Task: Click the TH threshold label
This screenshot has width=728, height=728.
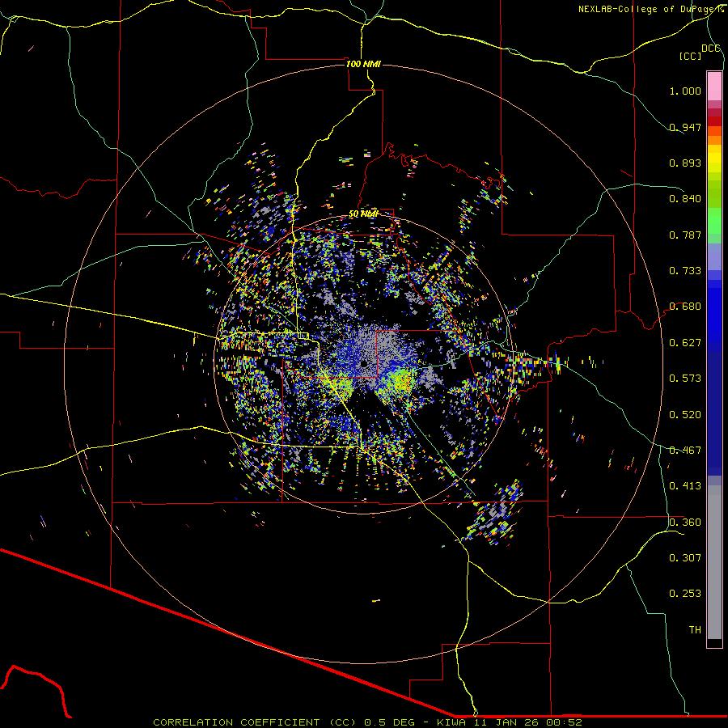Action: pyautogui.click(x=695, y=630)
